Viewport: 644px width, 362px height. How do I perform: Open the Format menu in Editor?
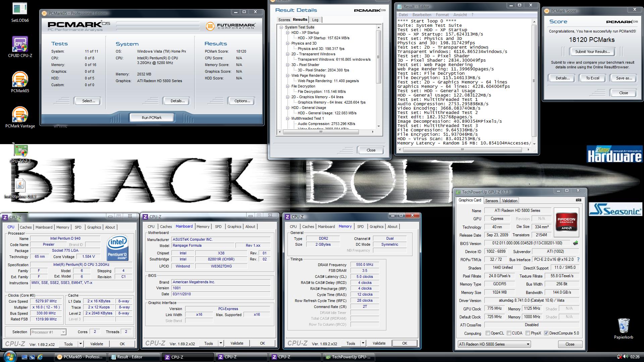tap(442, 15)
